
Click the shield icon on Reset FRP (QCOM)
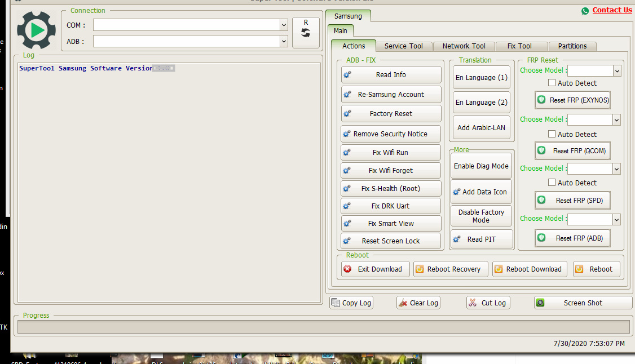click(x=541, y=150)
